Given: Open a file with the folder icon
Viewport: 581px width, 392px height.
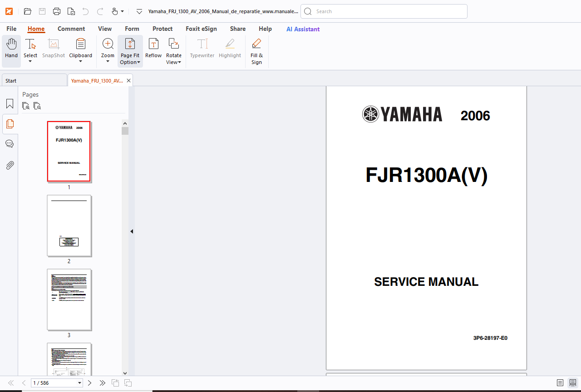Looking at the screenshot, I should click(x=28, y=11).
